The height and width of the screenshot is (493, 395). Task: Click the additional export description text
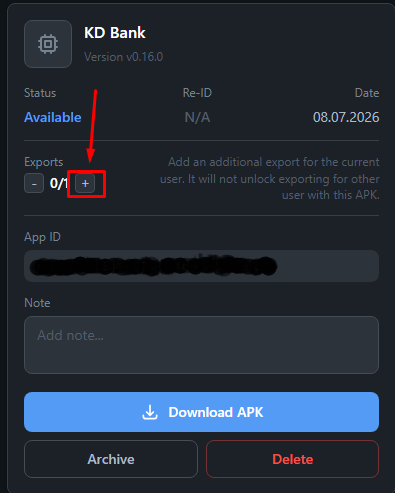270,178
